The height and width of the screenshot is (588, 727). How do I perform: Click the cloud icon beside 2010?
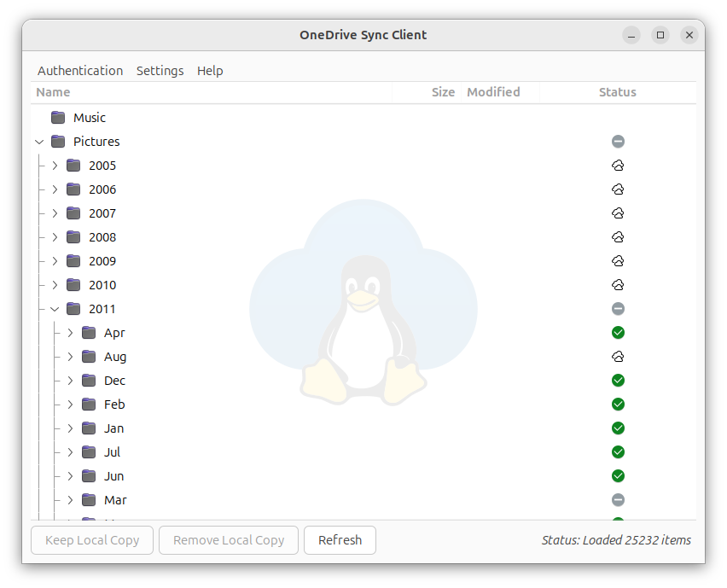(x=618, y=285)
